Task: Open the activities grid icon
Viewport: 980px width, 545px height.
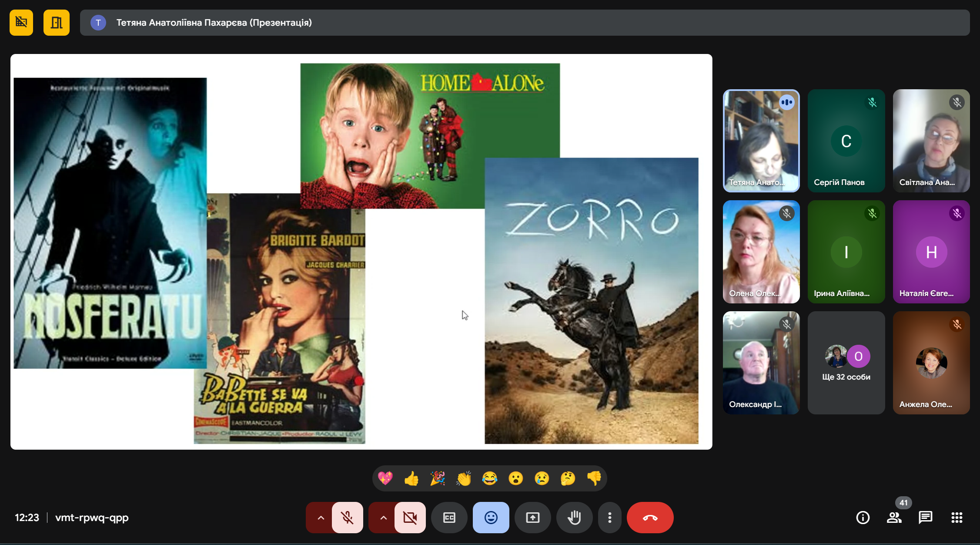Action: point(957,518)
